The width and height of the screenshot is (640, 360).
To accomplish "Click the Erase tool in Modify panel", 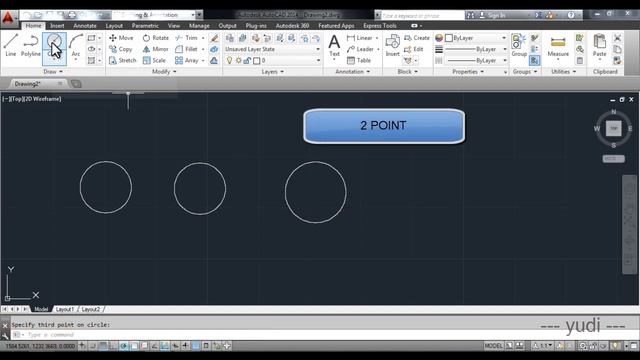I will click(x=214, y=38).
